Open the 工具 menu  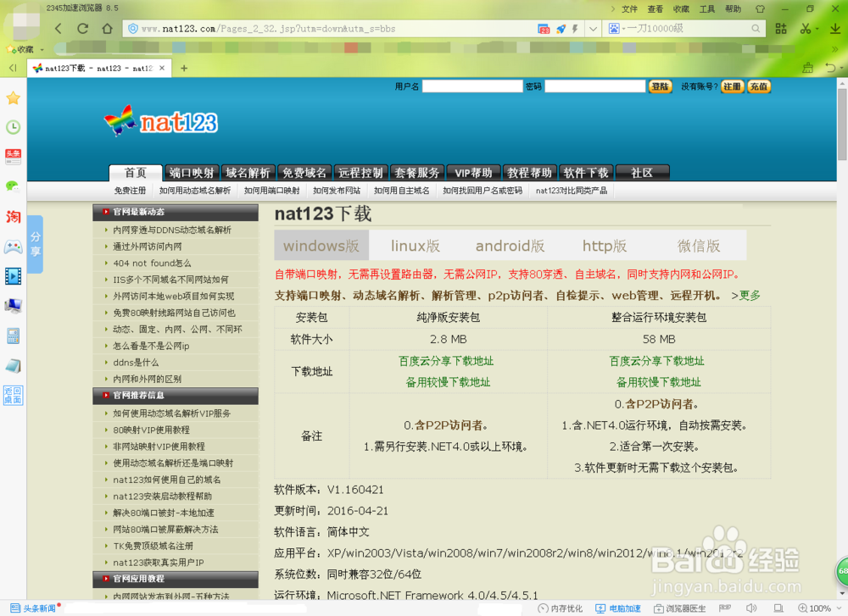pos(707,8)
